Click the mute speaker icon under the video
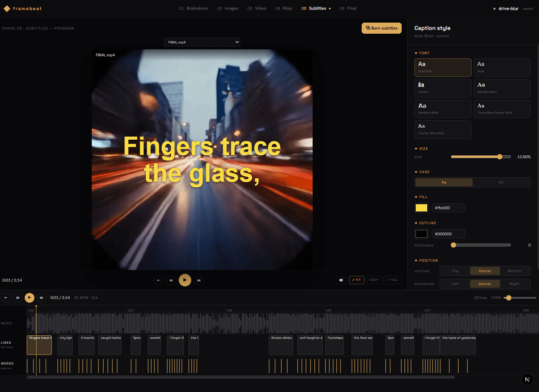 (341, 280)
